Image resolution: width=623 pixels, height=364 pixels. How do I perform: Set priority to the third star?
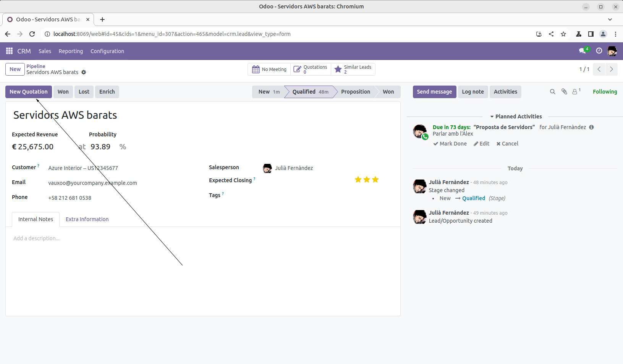(x=375, y=180)
